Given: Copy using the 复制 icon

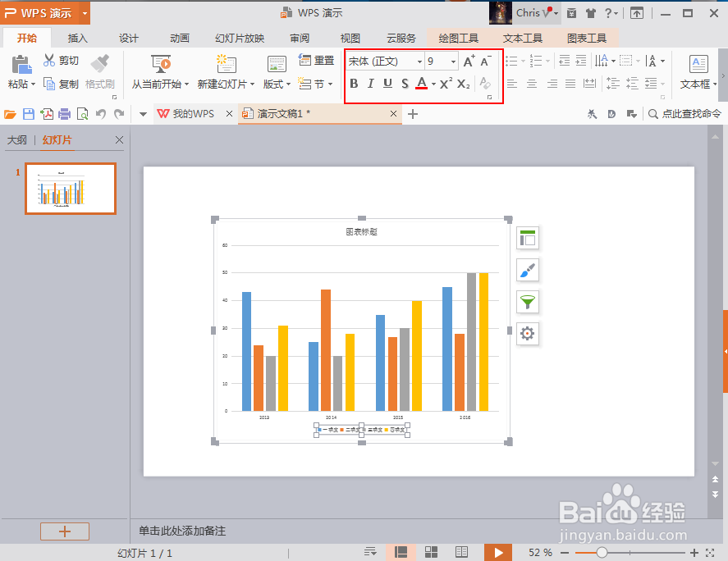Looking at the screenshot, I should tap(49, 84).
